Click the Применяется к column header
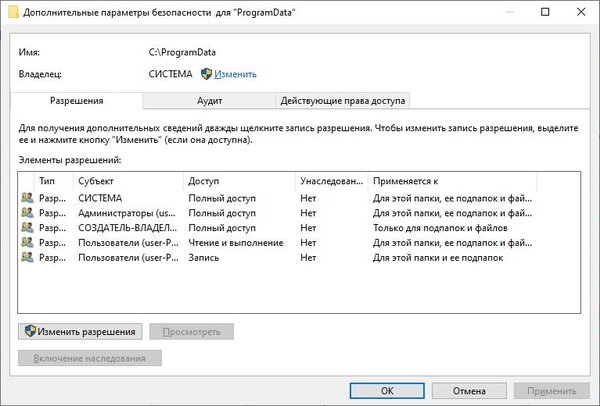Image resolution: width=600 pixels, height=406 pixels. (x=450, y=181)
